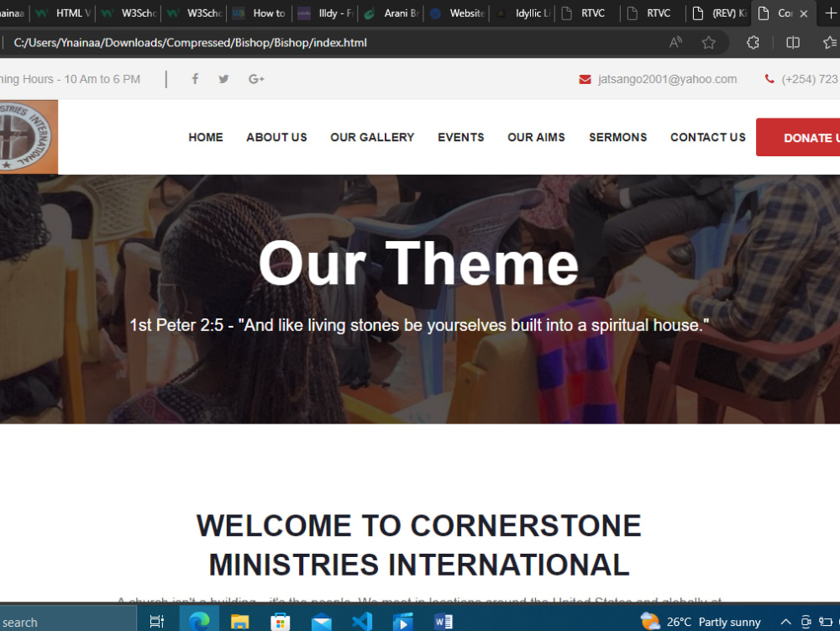The height and width of the screenshot is (631, 840).
Task: Toggle the Read aloud icon in address bar
Action: click(x=676, y=42)
